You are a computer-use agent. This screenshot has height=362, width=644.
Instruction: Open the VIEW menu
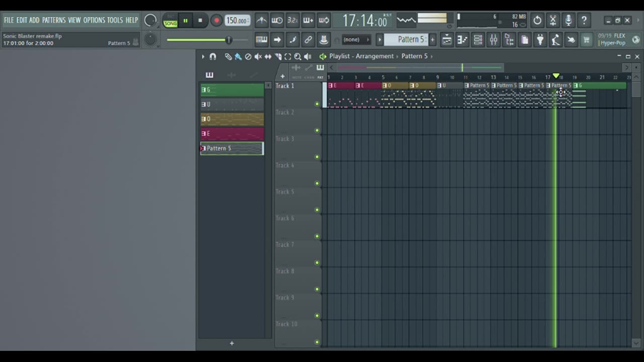[x=74, y=20]
